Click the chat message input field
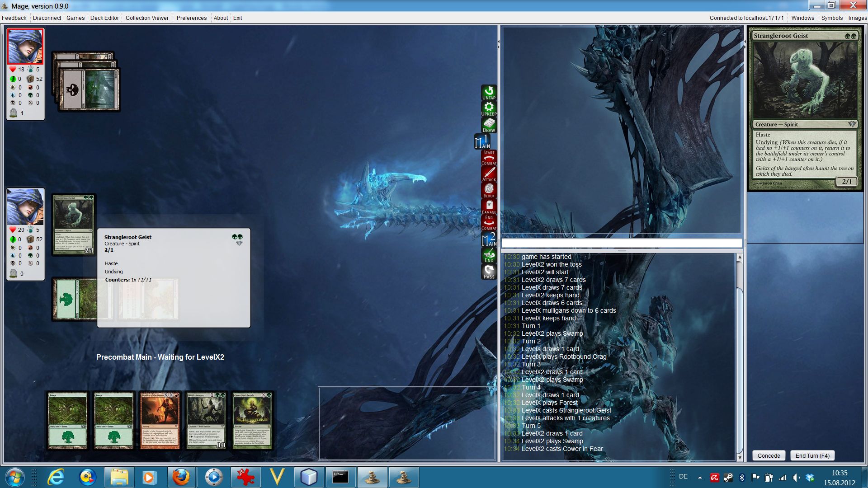 (x=622, y=244)
